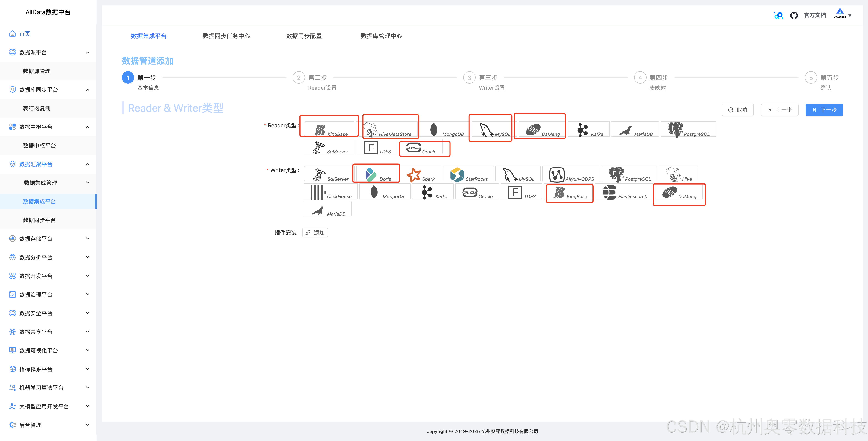The image size is (868, 441).
Task: Pick DaMeng as Writer type
Action: (x=679, y=192)
